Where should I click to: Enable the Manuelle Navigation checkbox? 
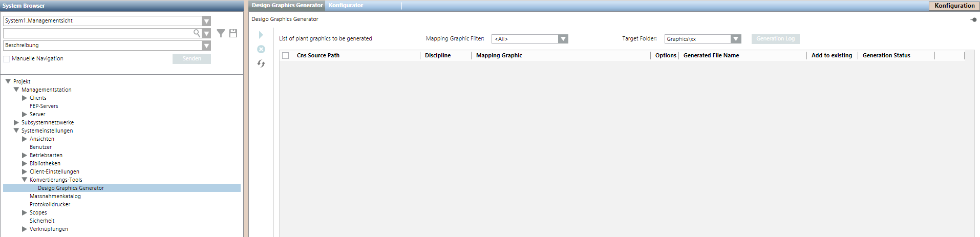[x=7, y=59]
